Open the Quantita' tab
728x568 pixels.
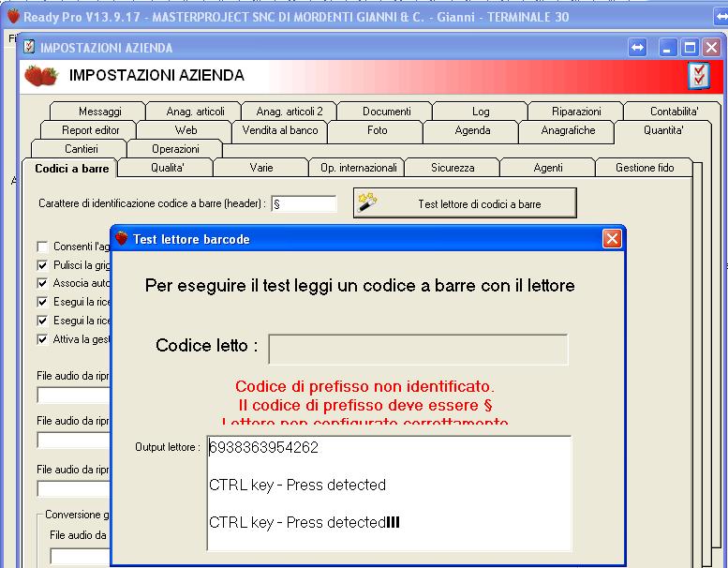pyautogui.click(x=663, y=130)
